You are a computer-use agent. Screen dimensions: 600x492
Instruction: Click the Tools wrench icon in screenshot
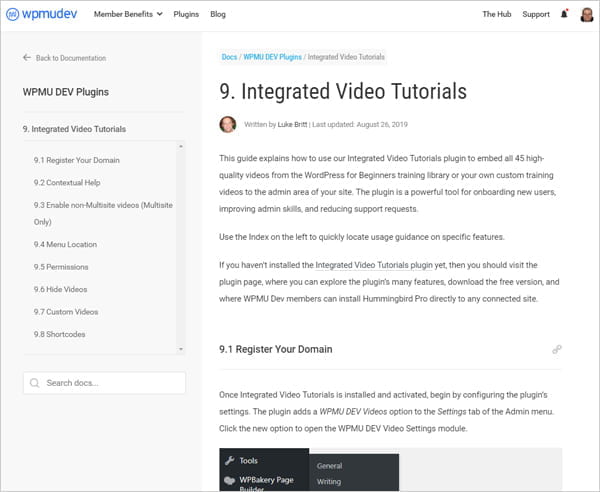pyautogui.click(x=230, y=461)
